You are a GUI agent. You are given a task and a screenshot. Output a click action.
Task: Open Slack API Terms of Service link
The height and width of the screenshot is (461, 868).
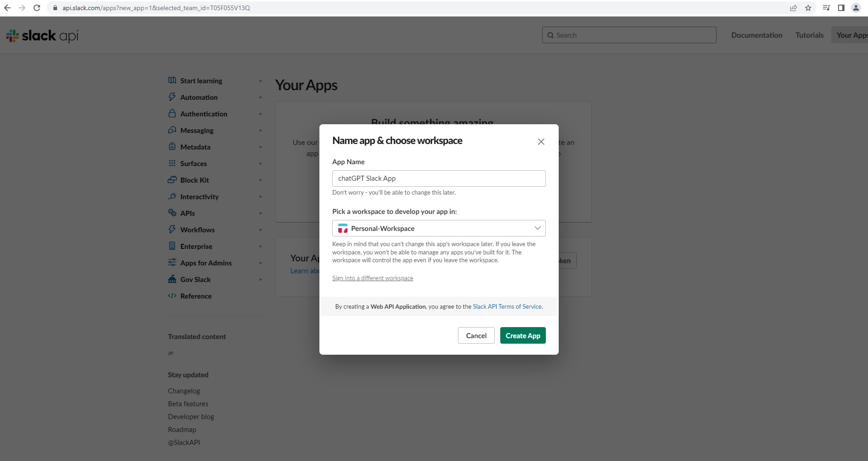507,307
